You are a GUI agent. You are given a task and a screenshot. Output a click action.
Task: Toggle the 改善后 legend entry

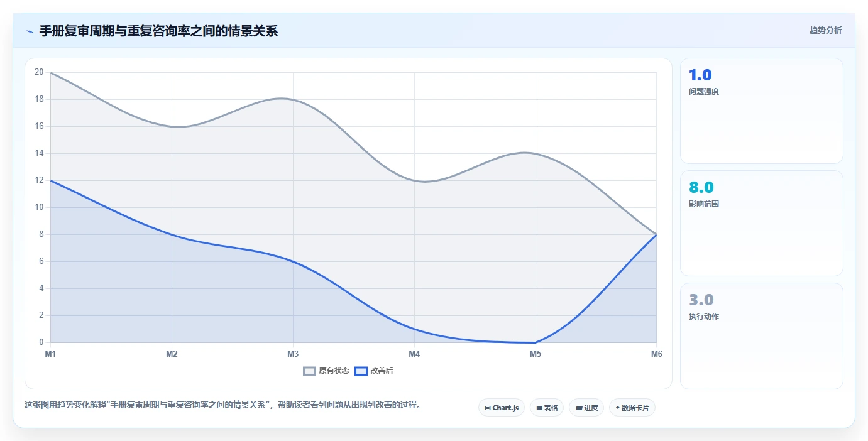(374, 371)
